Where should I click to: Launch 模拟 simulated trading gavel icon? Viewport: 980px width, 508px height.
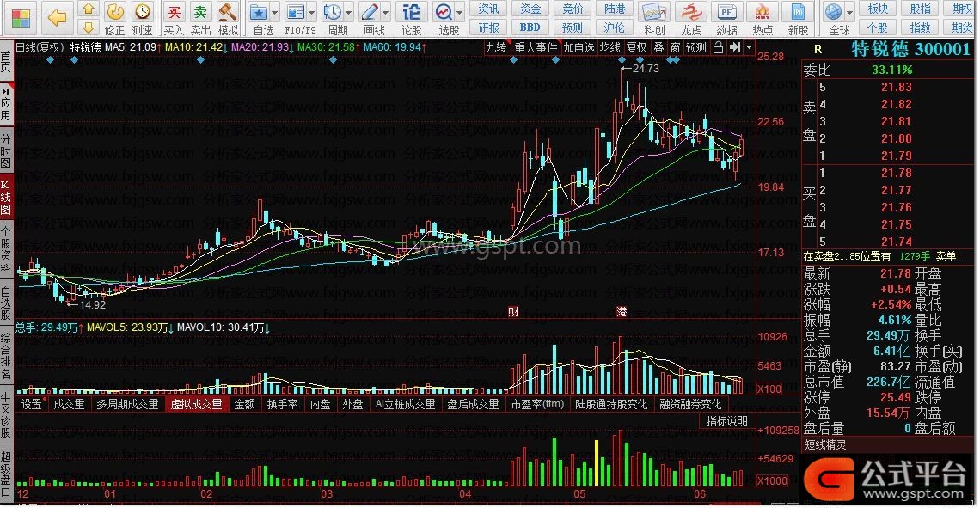[228, 18]
